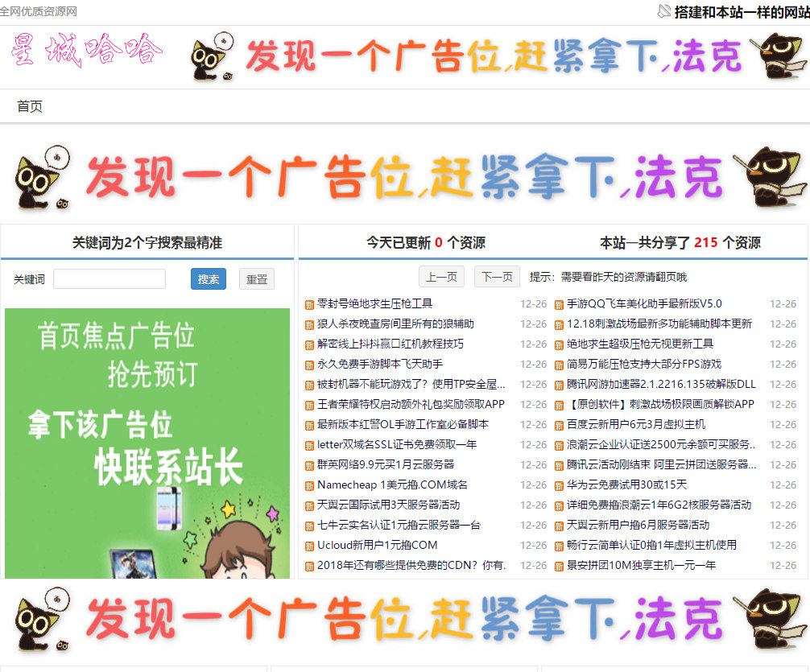
Task: Open the 华为云免费试用30或15天 link
Action: [626, 484]
